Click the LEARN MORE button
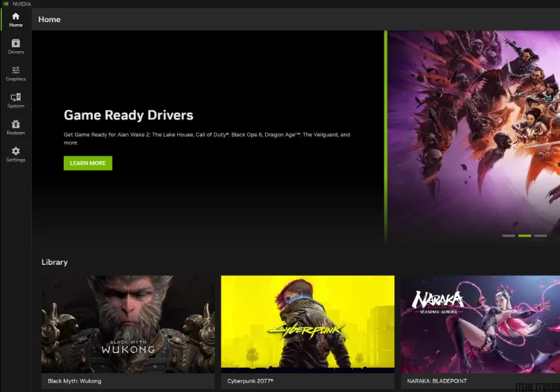This screenshot has height=392, width=560. (88, 163)
